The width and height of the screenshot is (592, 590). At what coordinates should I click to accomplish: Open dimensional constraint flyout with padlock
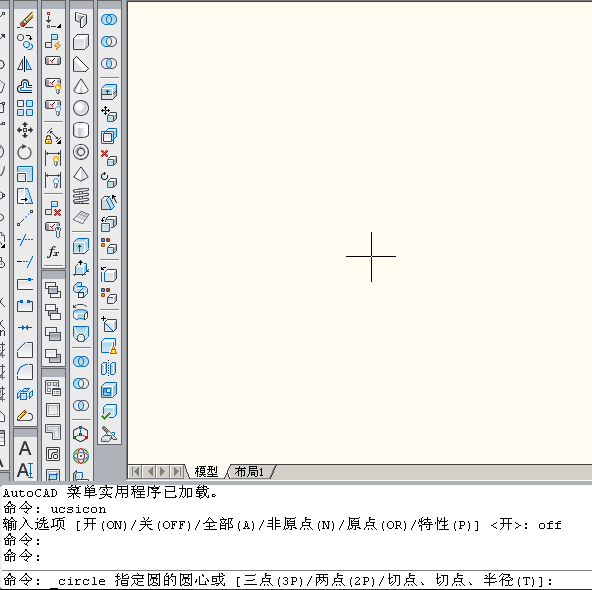click(53, 136)
